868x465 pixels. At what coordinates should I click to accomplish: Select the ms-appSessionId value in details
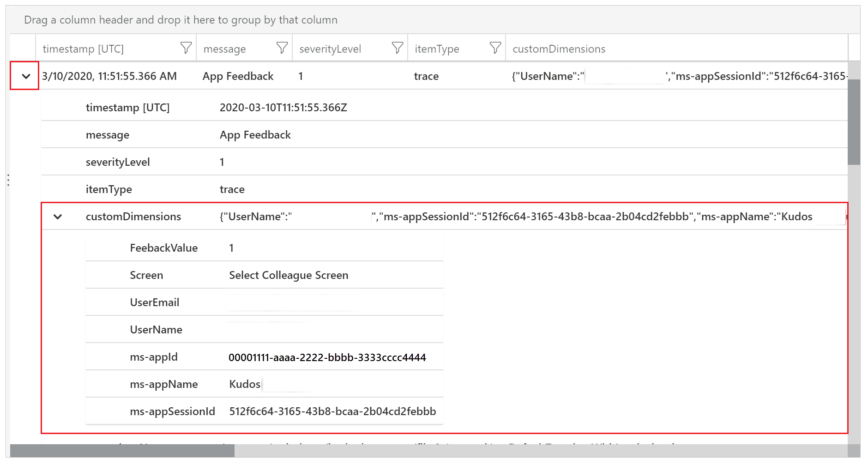coord(332,411)
